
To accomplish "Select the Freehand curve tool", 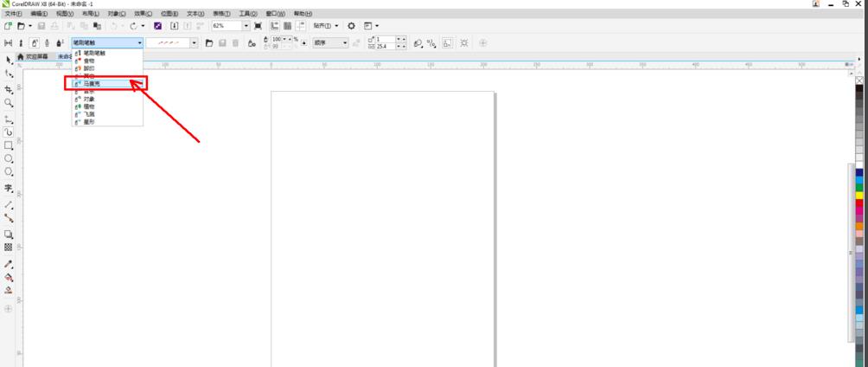I will point(9,119).
